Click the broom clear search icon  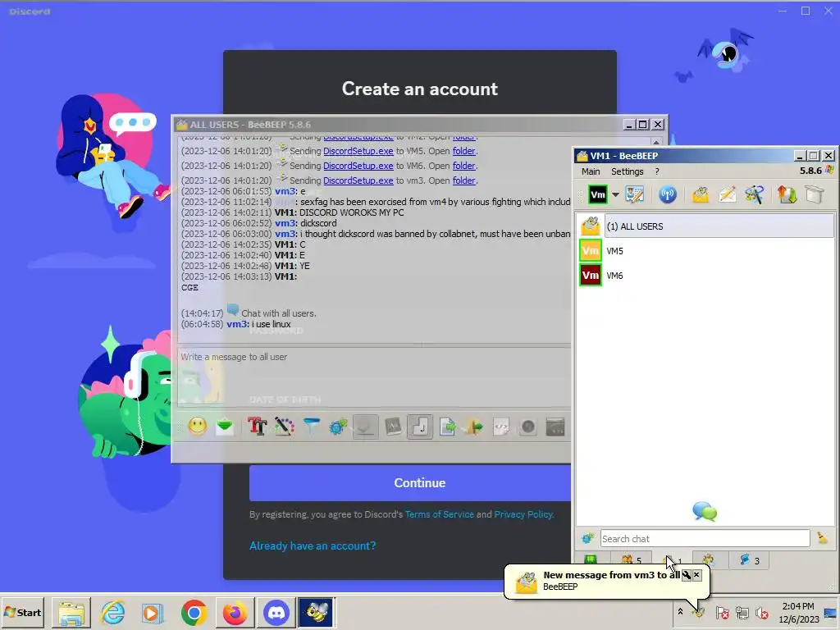coord(822,538)
